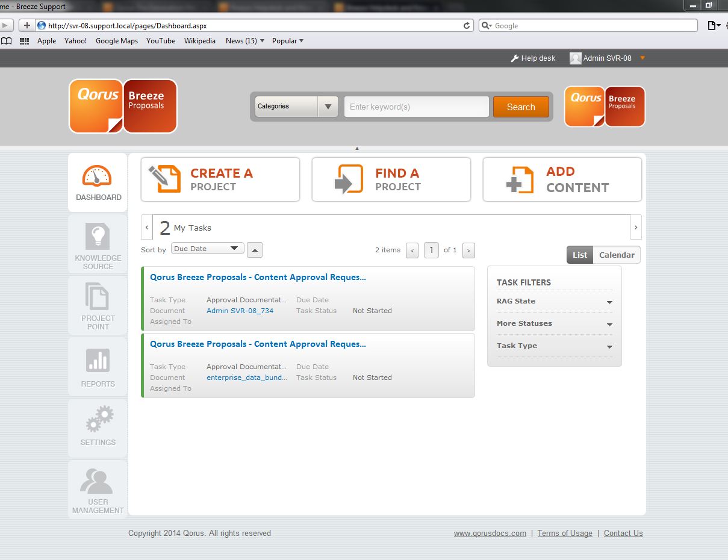The height and width of the screenshot is (560, 728).
Task: Expand the Task Type filter
Action: [x=555, y=346]
